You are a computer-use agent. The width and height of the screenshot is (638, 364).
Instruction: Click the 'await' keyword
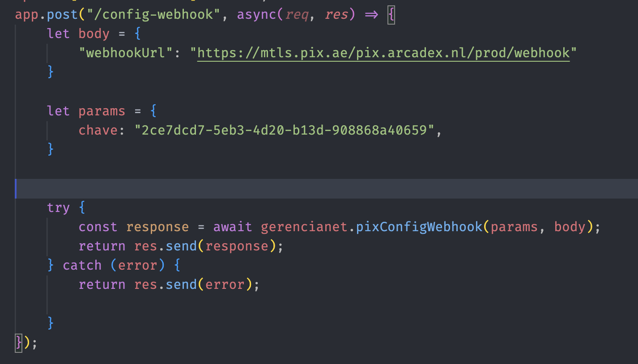pyautogui.click(x=233, y=227)
